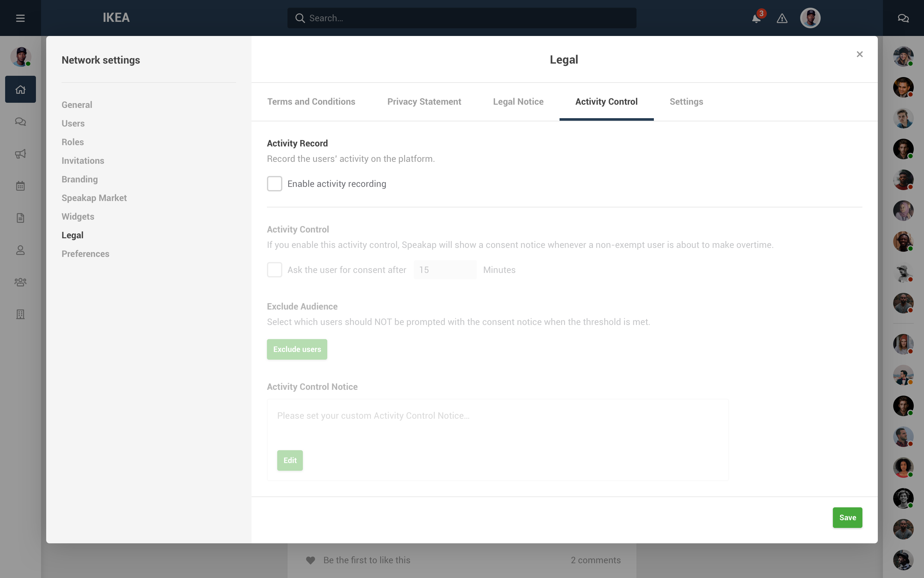Click Edit in Activity Control Notice
Screen dimensions: 924x578
pyautogui.click(x=290, y=460)
